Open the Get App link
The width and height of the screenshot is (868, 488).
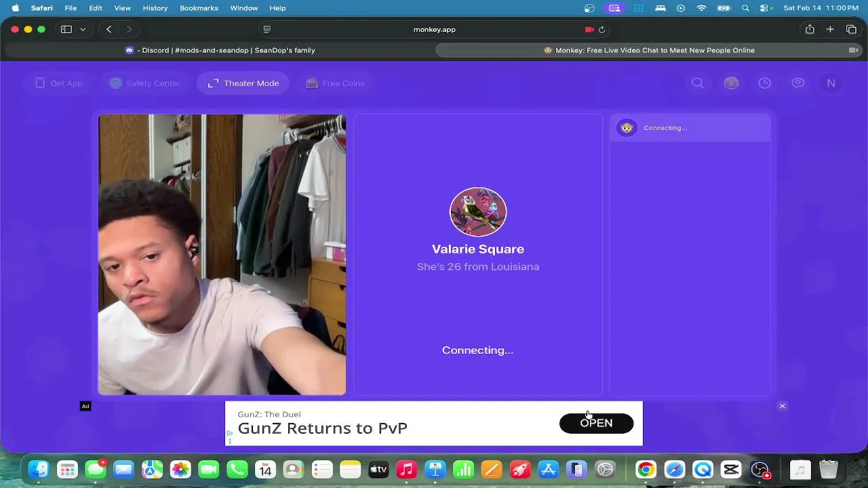(58, 83)
